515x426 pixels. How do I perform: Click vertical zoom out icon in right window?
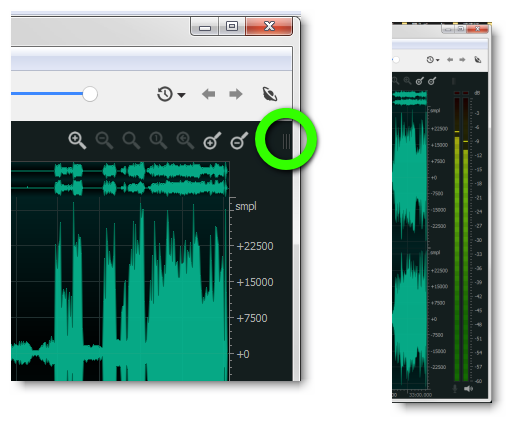(x=432, y=81)
